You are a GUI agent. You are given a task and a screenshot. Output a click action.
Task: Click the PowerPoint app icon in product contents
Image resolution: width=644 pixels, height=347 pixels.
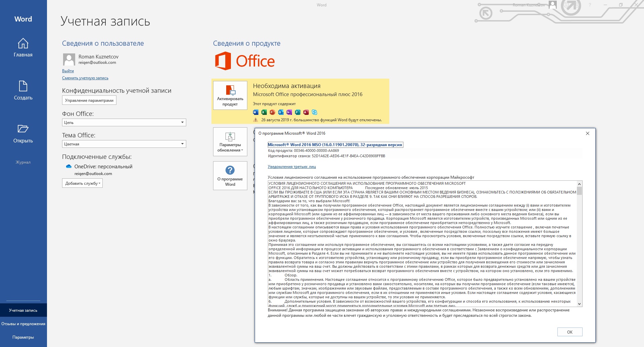pyautogui.click(x=273, y=112)
